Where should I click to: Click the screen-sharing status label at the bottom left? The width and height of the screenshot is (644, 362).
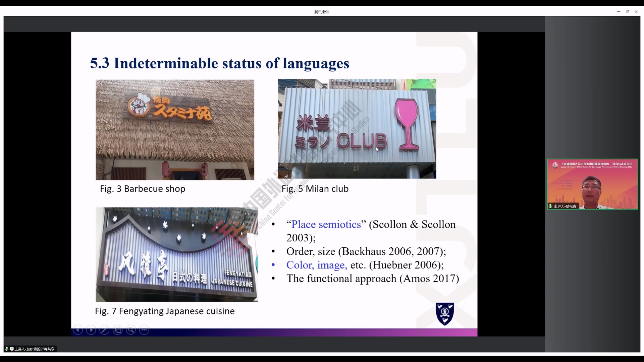pos(34,349)
